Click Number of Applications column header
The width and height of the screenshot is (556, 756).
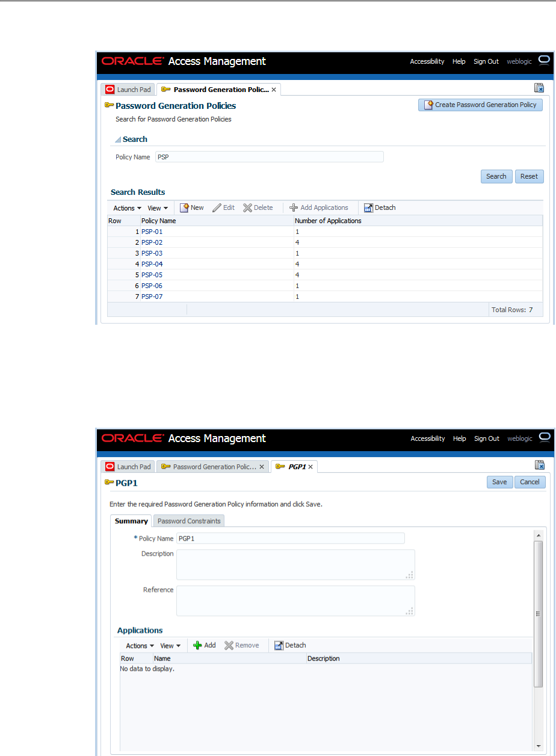418,221
